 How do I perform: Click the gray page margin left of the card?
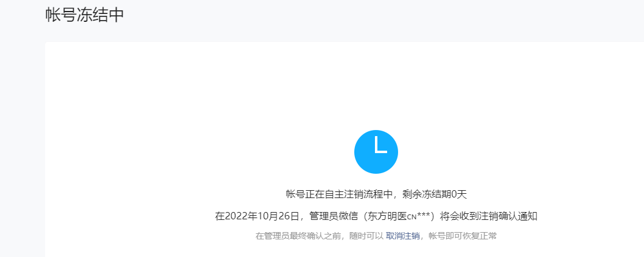click(x=22, y=148)
